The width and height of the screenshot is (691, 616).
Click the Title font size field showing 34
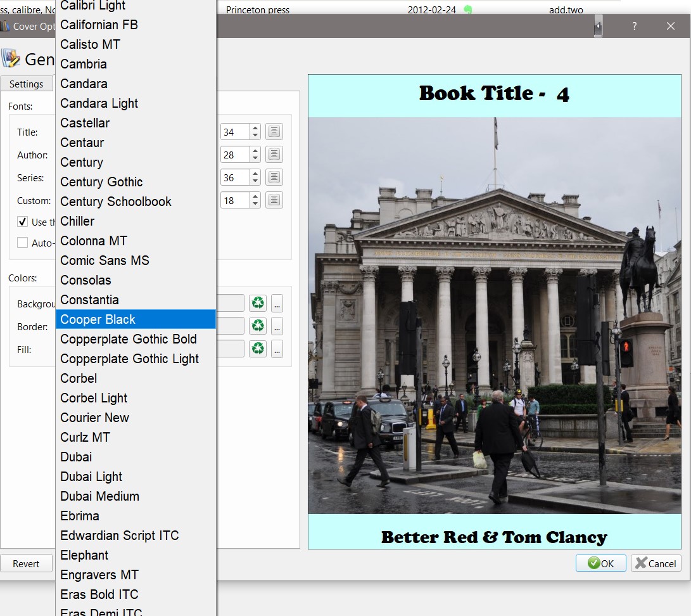[236, 132]
